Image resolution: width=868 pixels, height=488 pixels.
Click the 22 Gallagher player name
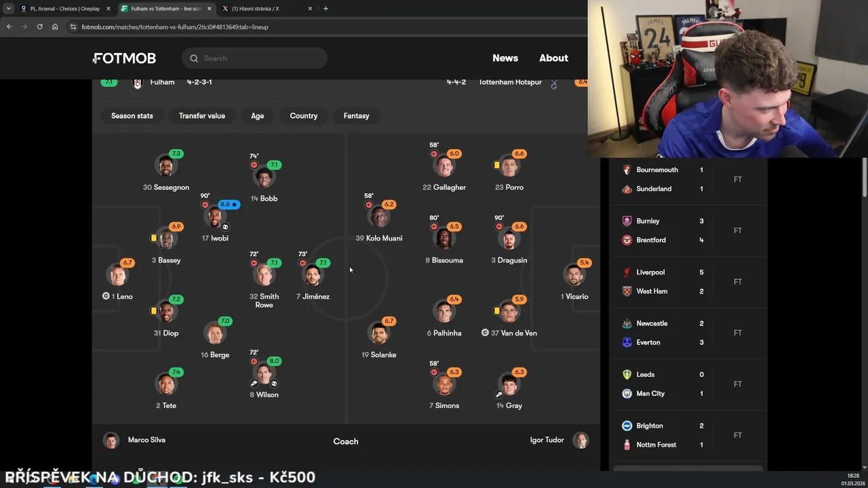(x=444, y=188)
